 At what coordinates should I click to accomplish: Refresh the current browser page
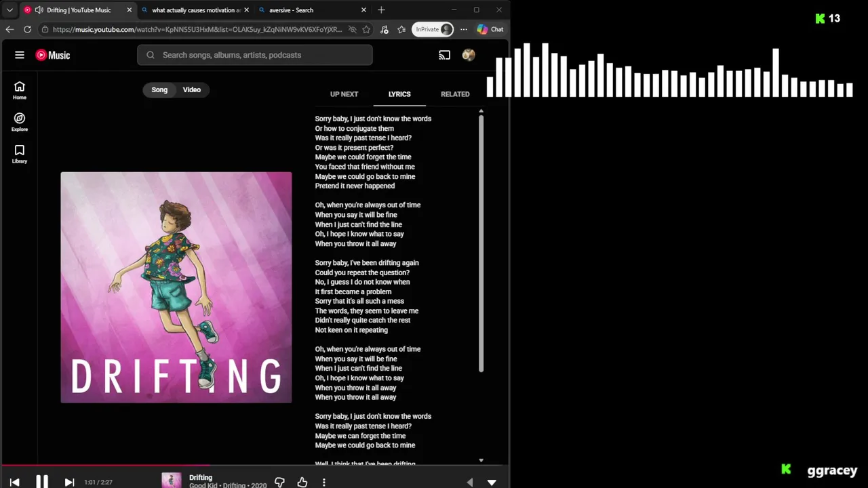click(x=27, y=29)
